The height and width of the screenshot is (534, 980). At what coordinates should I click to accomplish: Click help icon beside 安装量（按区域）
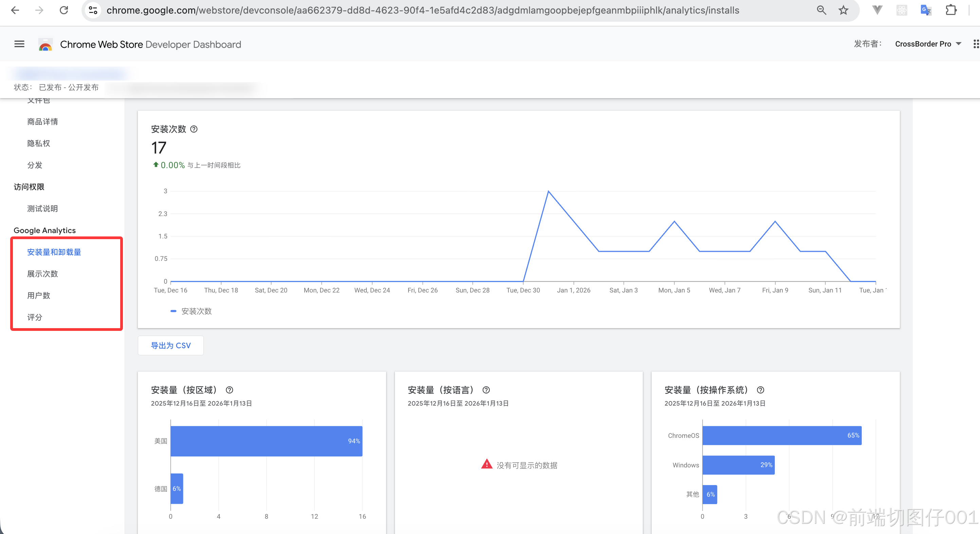coord(230,390)
